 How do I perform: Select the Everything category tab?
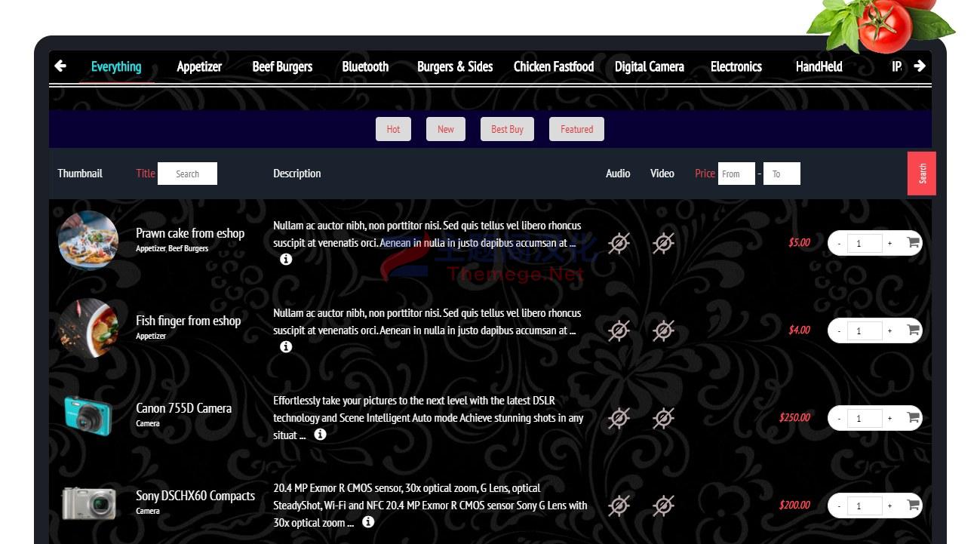pos(116,66)
